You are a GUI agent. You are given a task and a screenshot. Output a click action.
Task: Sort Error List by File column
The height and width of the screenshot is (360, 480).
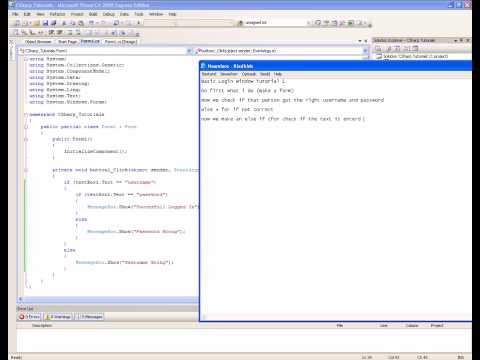pos(340,325)
